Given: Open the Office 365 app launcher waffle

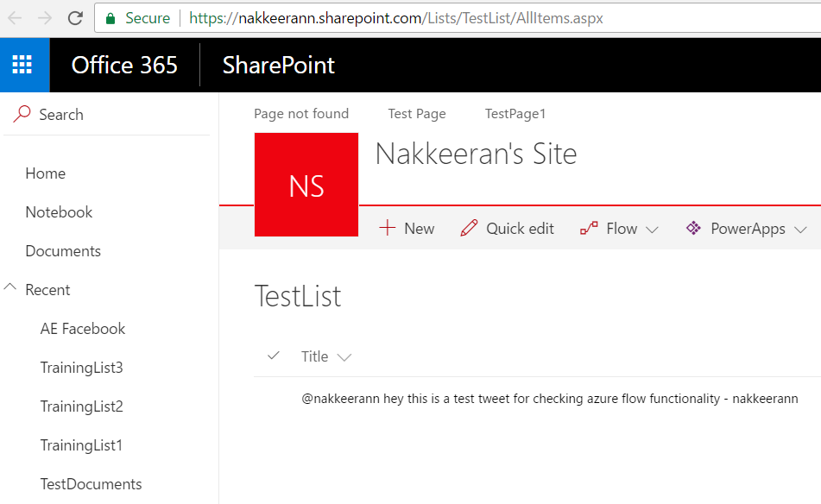Looking at the screenshot, I should (x=22, y=65).
